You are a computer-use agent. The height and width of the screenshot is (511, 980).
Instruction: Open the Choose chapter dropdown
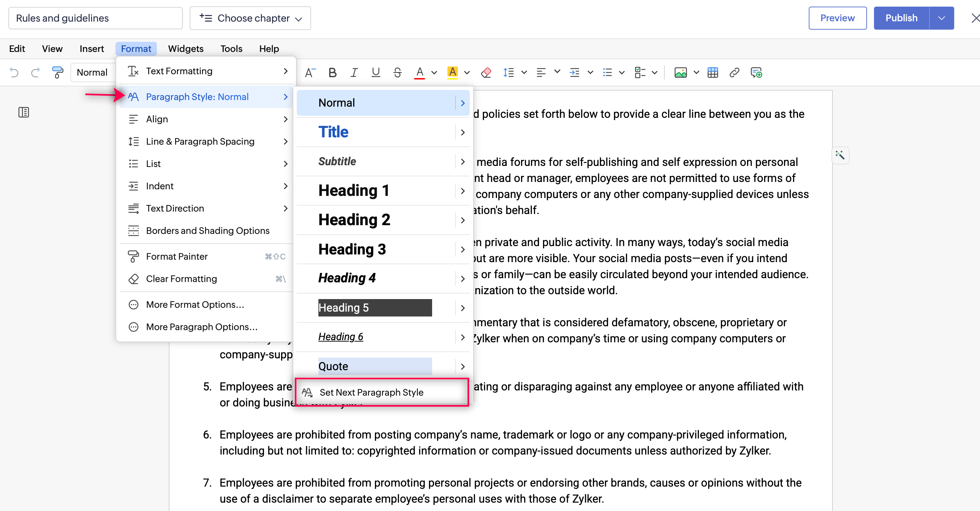(250, 18)
